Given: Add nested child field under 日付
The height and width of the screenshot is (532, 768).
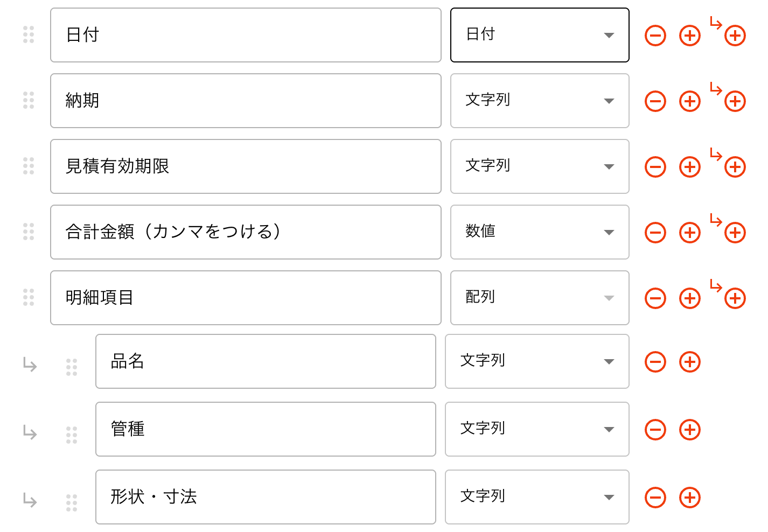Looking at the screenshot, I should 735,36.
